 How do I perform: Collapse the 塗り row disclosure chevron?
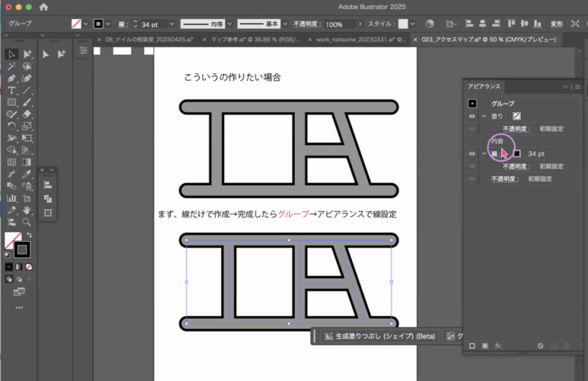click(483, 116)
